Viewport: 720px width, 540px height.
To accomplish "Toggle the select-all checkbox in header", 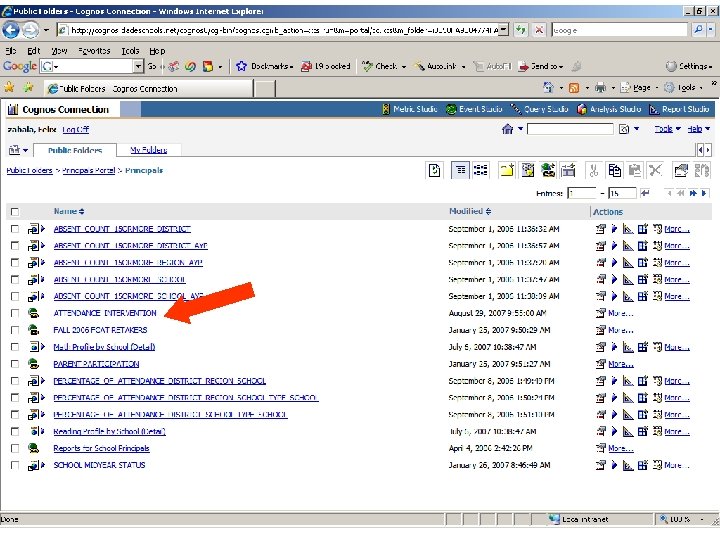I will 15,212.
